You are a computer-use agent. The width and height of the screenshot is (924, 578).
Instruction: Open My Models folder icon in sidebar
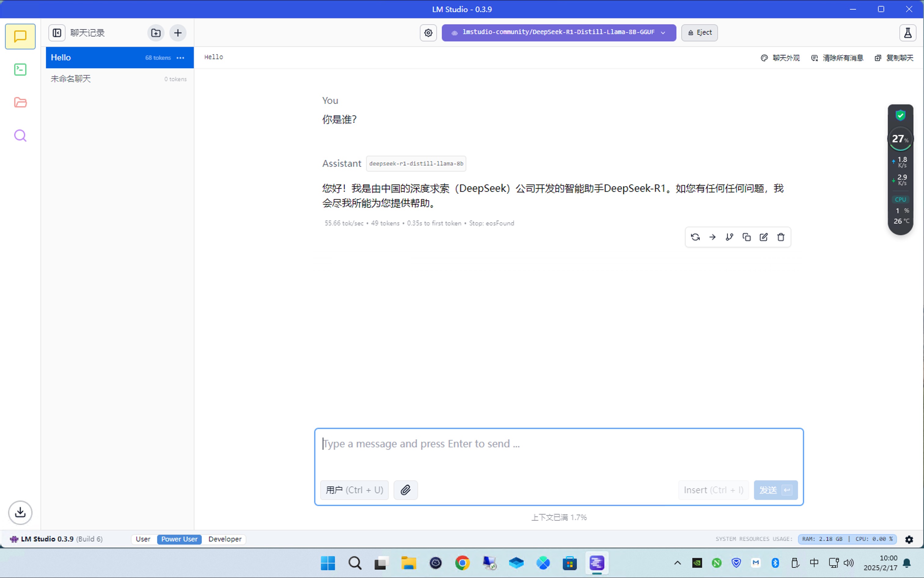(20, 102)
